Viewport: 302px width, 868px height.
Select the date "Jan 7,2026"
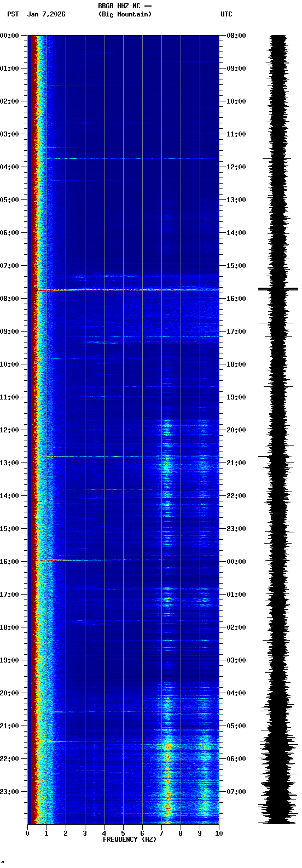point(46,14)
